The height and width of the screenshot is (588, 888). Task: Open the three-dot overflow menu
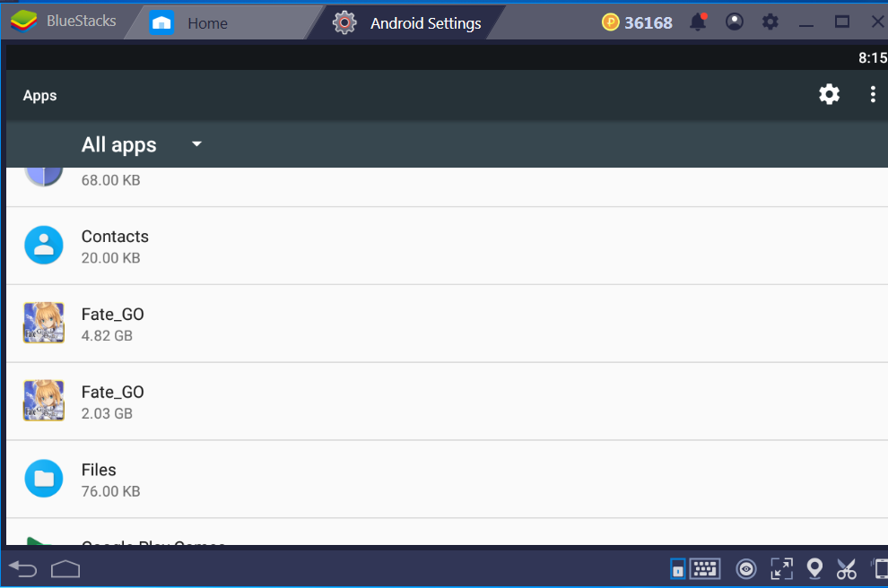coord(873,94)
